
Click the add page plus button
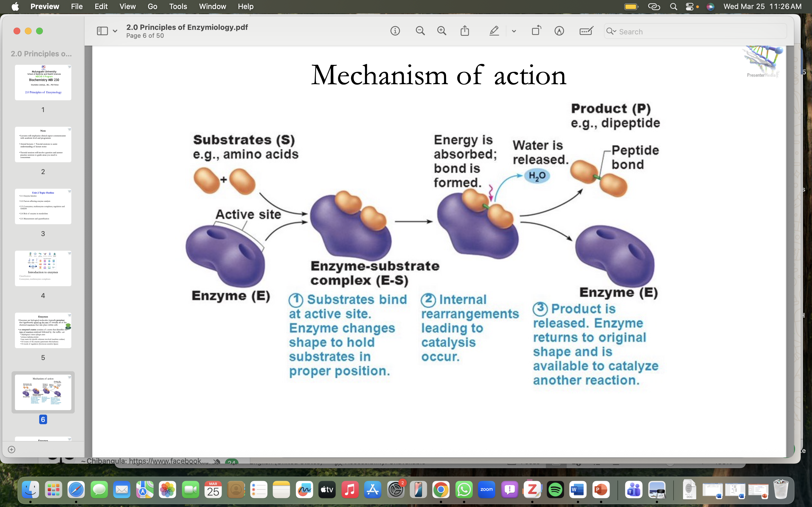(11, 449)
